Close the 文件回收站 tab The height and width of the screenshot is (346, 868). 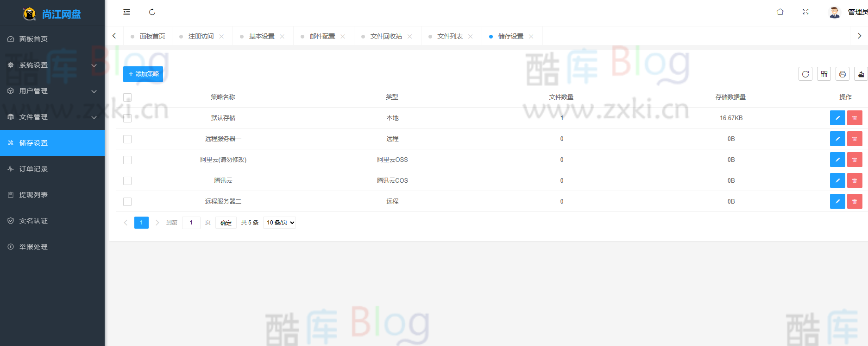tap(409, 36)
